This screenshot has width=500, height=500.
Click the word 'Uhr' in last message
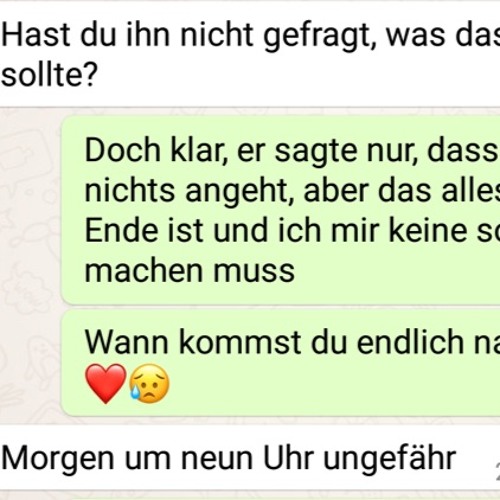(288, 457)
